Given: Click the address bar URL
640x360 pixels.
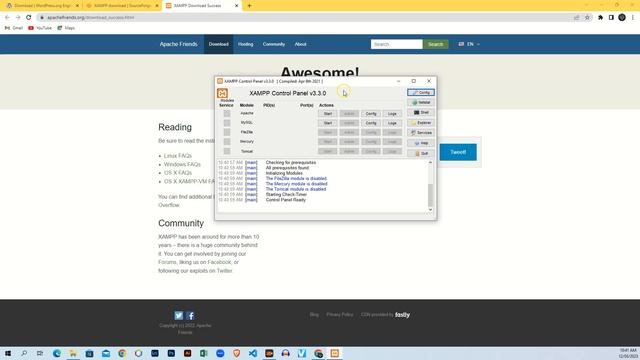Looking at the screenshot, I should 90,18.
